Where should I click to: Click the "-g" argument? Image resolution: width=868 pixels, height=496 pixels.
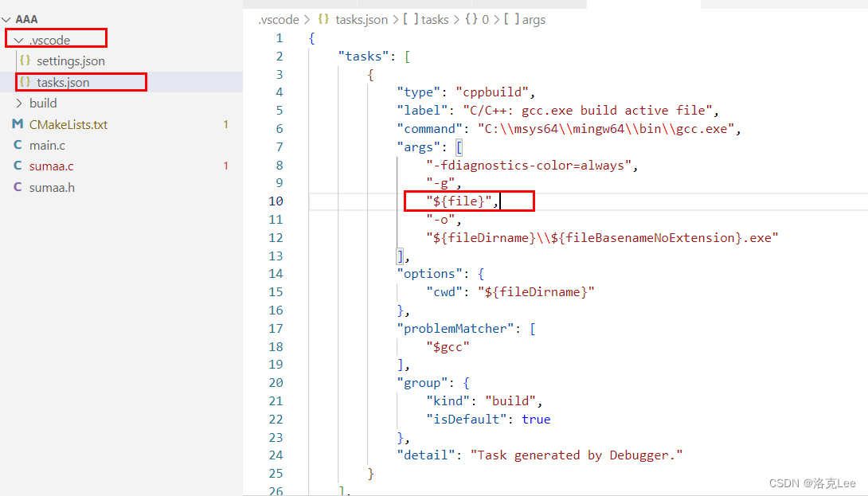440,183
